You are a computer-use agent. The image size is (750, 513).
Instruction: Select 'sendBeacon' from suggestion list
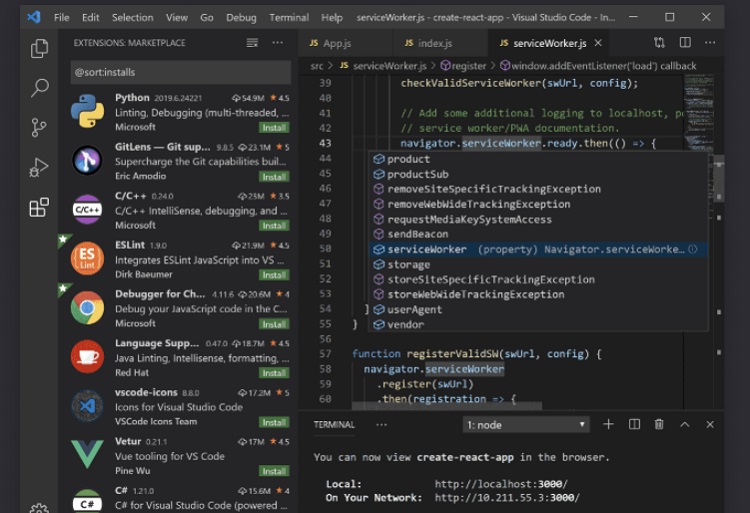[x=538, y=234]
